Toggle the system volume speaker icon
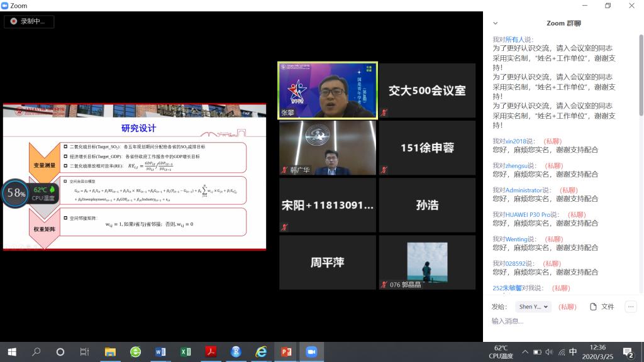 click(549, 352)
